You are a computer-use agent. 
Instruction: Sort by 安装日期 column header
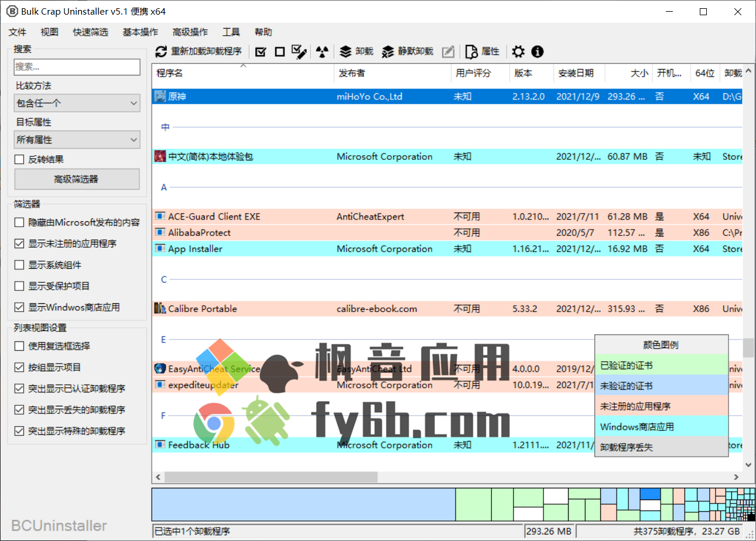tap(579, 73)
